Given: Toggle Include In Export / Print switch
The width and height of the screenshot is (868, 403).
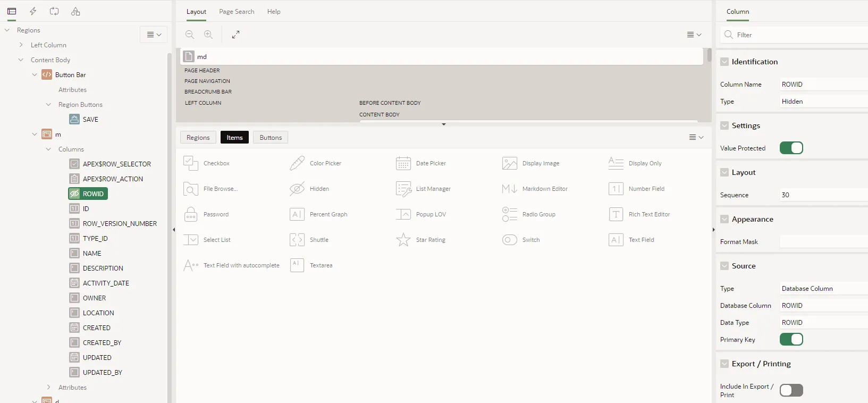Looking at the screenshot, I should pos(791,390).
